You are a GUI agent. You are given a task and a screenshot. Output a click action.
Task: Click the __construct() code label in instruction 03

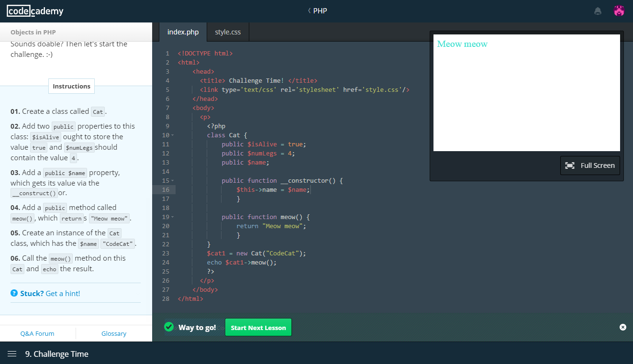(x=34, y=193)
